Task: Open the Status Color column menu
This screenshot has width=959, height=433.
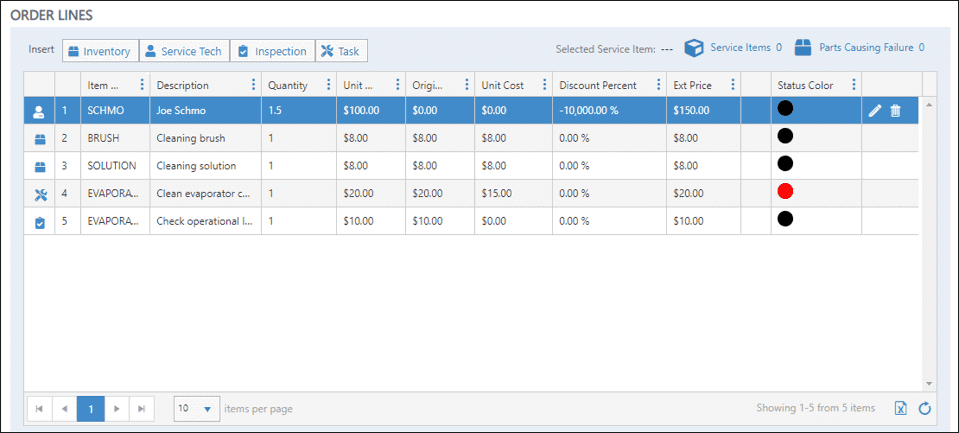Action: pos(853,85)
